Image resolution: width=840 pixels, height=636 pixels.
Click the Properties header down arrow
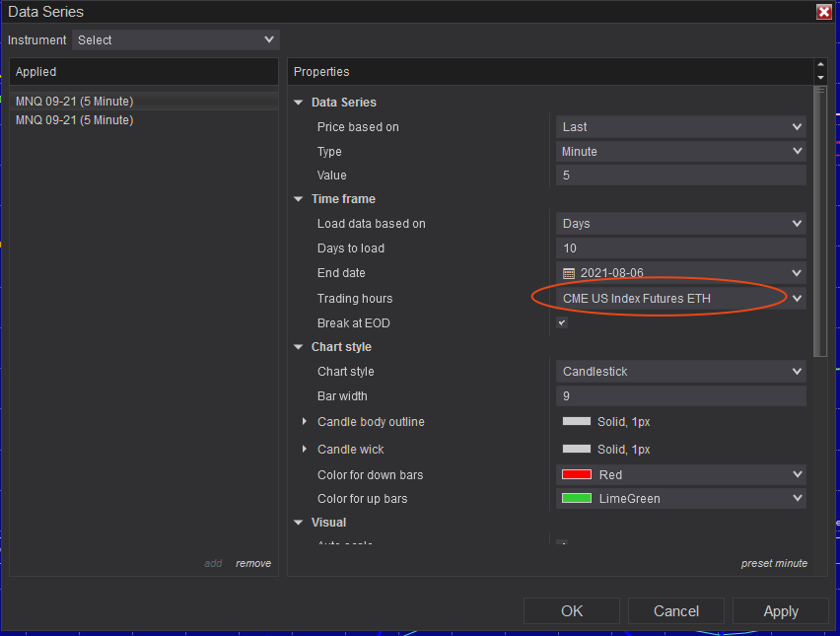[x=820, y=78]
